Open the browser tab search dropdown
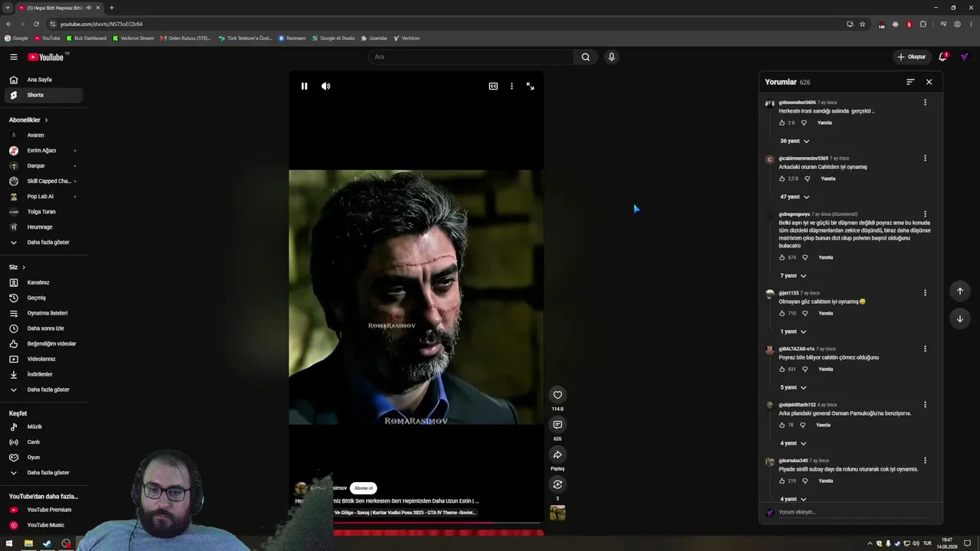 [x=8, y=8]
